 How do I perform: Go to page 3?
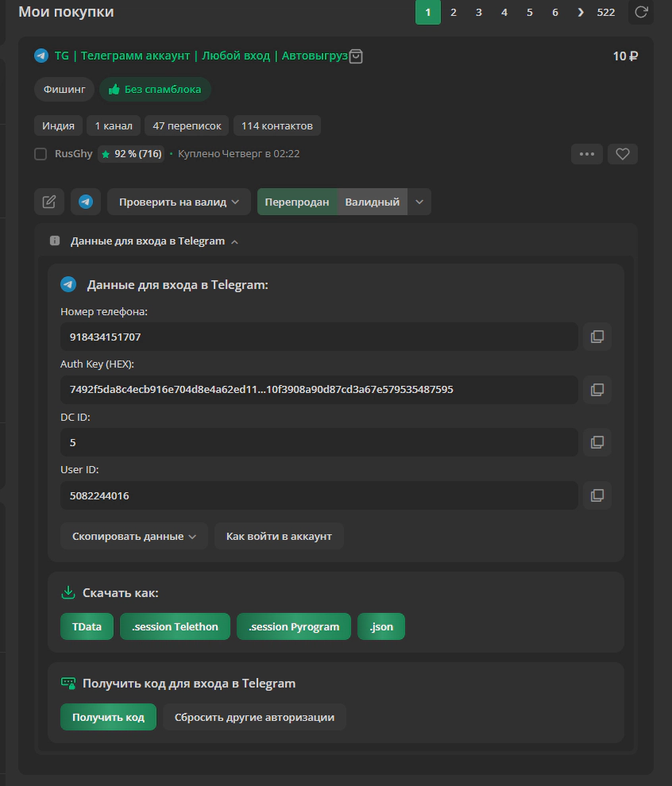pos(479,12)
